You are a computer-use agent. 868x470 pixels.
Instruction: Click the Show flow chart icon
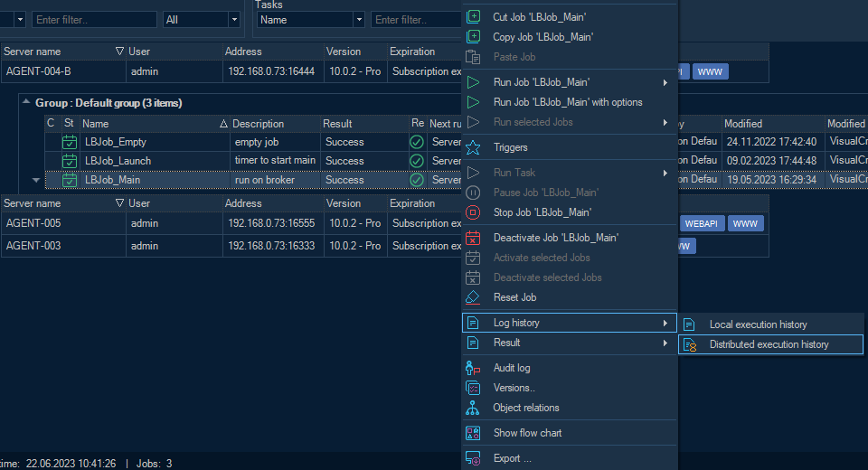click(x=473, y=433)
